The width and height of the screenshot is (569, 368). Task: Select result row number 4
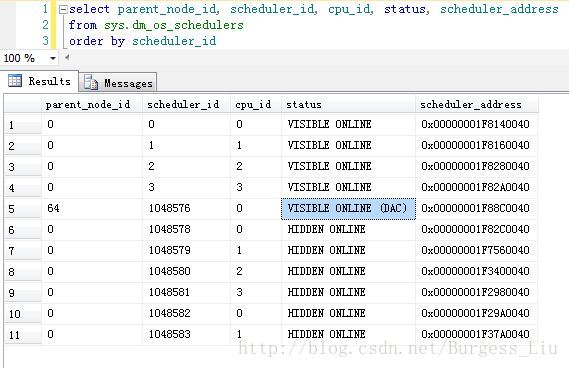point(23,188)
